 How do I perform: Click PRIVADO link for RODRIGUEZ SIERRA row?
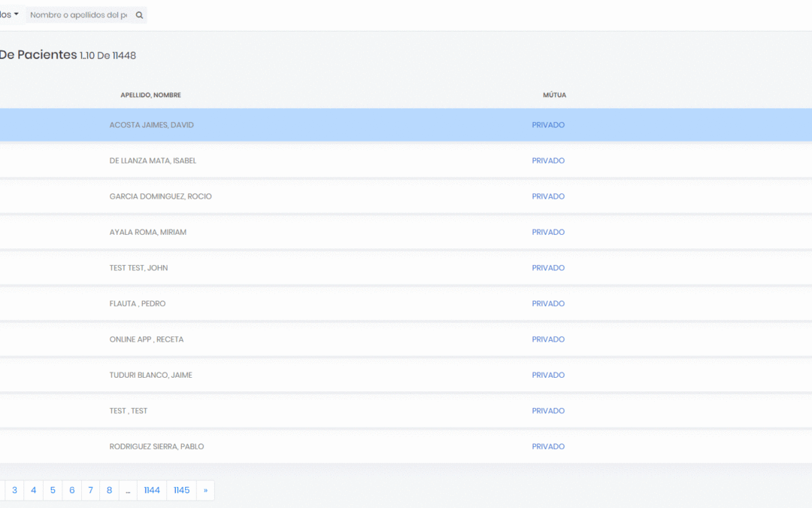coord(548,447)
